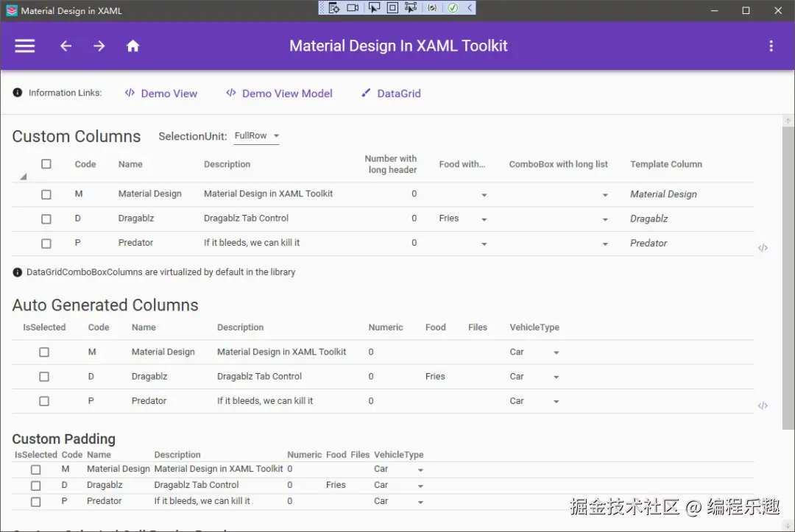Click the Home icon
795x532 pixels.
point(132,46)
